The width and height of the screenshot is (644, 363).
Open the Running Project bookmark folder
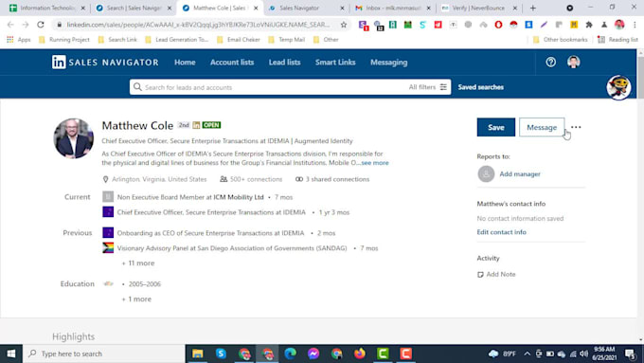point(64,40)
